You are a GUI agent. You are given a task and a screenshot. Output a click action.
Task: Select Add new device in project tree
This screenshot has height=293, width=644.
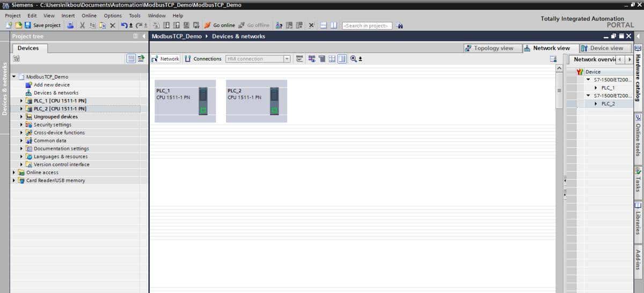(52, 85)
